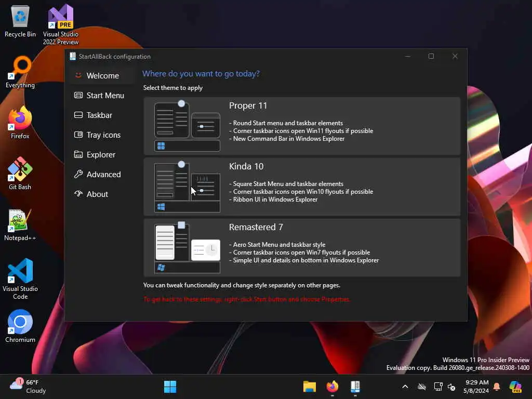Click 'Round Start menu and taskbar elements' text
Viewport: 532px width, 399px height.
288,123
